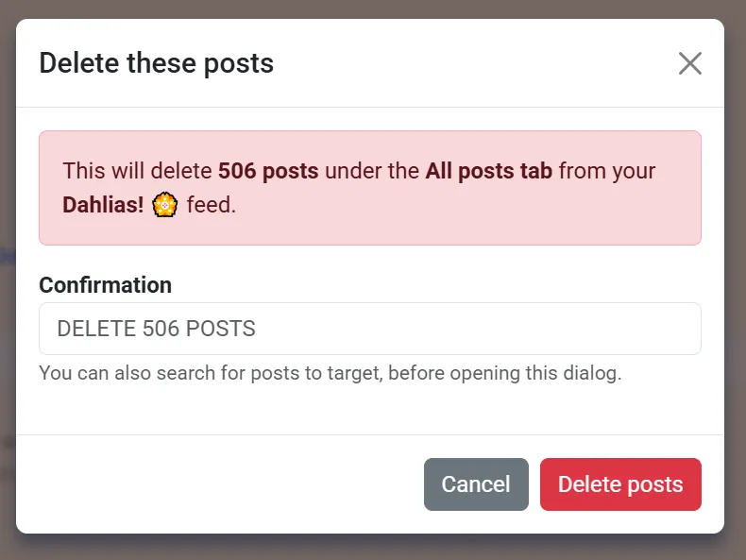Click the "This will delete" warning text

coord(138,171)
